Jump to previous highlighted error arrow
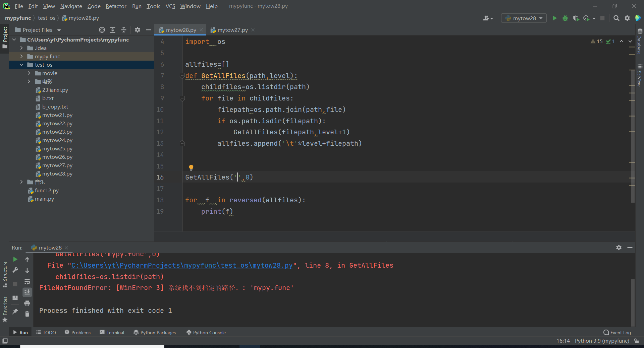The width and height of the screenshot is (644, 348). coord(622,41)
